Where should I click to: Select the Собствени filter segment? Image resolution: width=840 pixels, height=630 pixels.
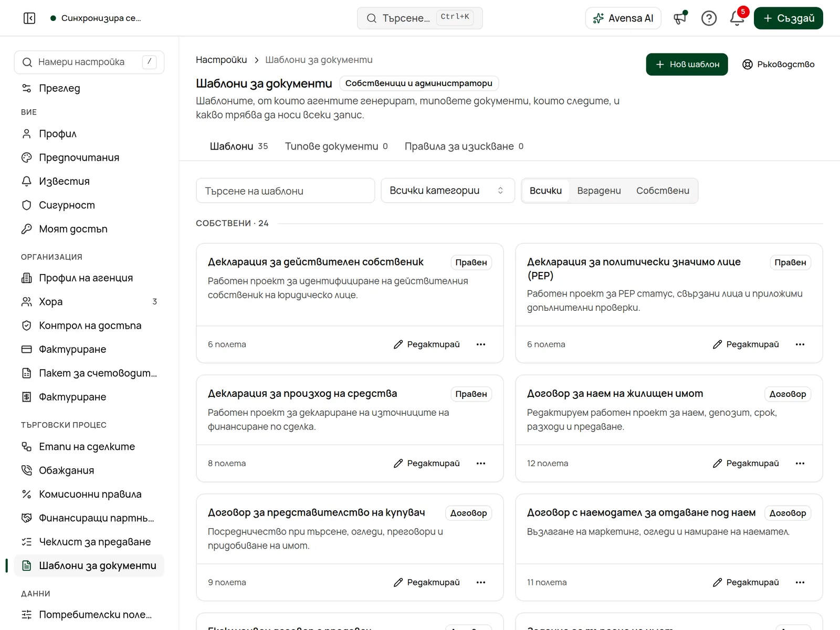click(663, 191)
